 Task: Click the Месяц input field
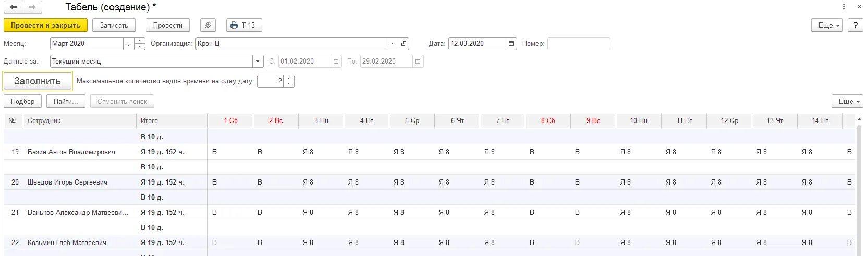point(87,44)
